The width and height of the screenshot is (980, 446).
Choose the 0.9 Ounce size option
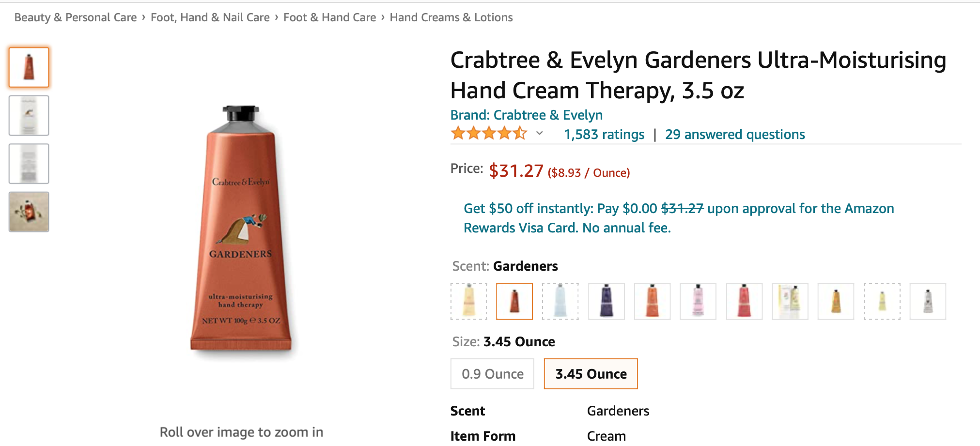pyautogui.click(x=492, y=374)
